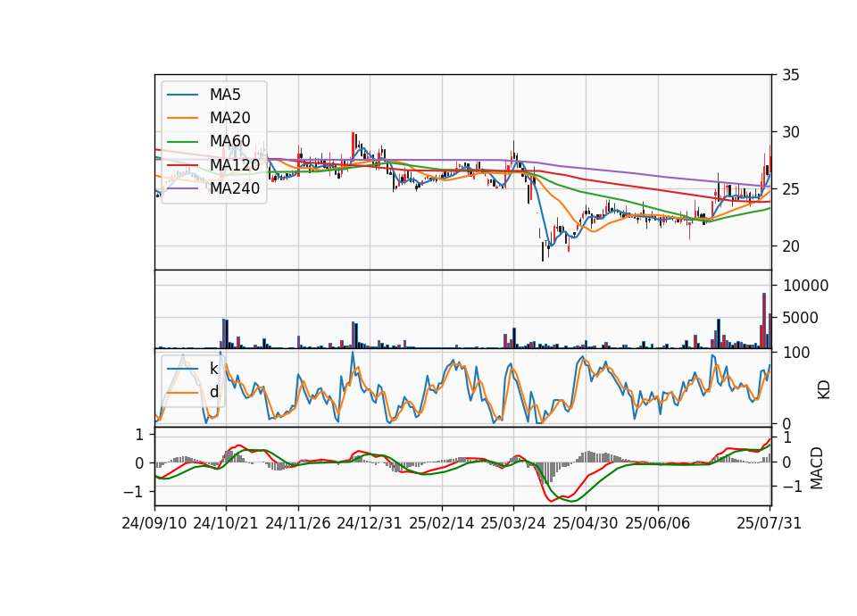
Task: Click the left MACD axis value −1
Action: coord(134,491)
